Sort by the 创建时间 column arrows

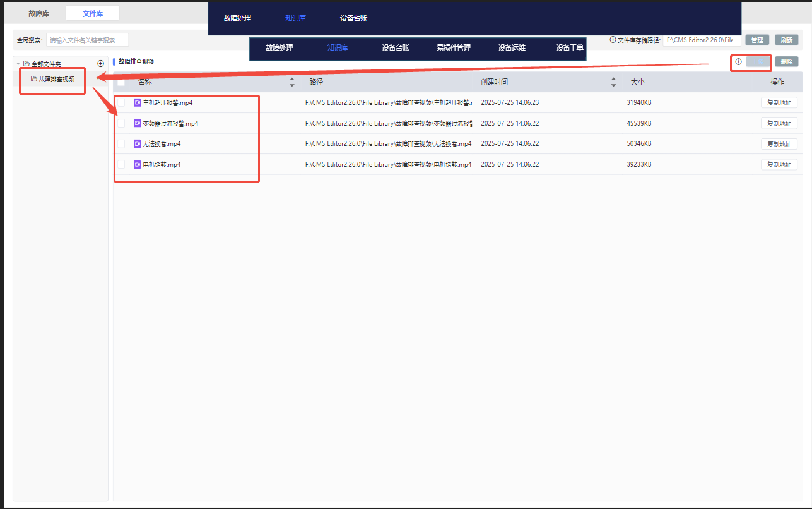point(613,82)
